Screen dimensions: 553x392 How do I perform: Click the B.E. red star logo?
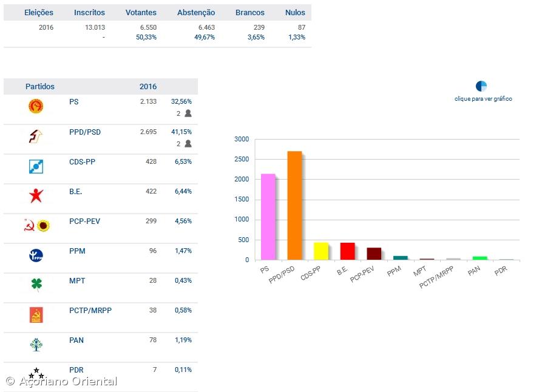click(36, 196)
